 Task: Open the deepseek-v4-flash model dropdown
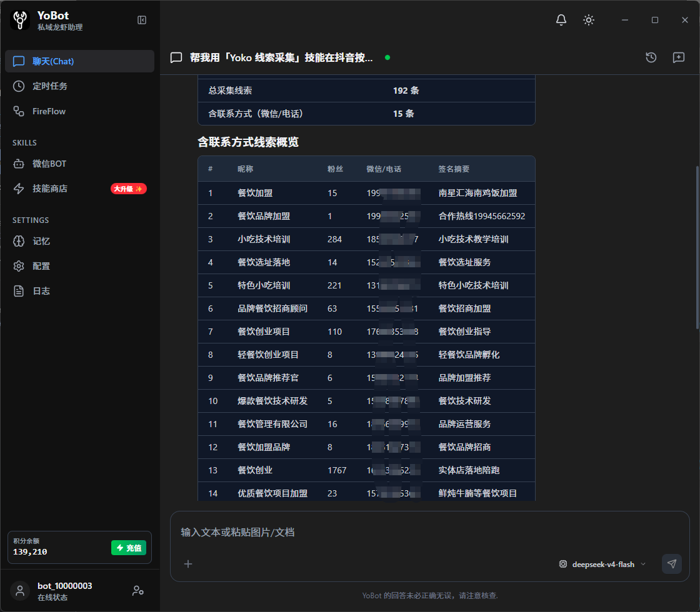602,565
